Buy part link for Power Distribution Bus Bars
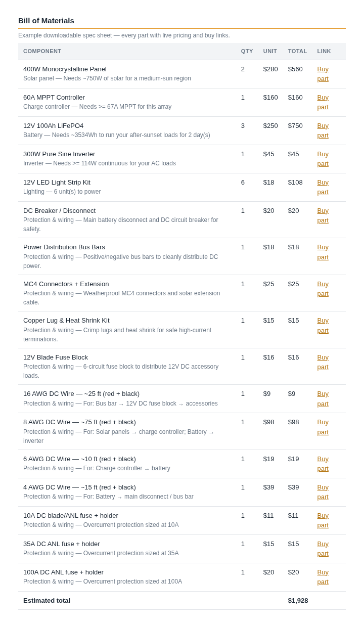The width and height of the screenshot is (364, 626). 323,252
